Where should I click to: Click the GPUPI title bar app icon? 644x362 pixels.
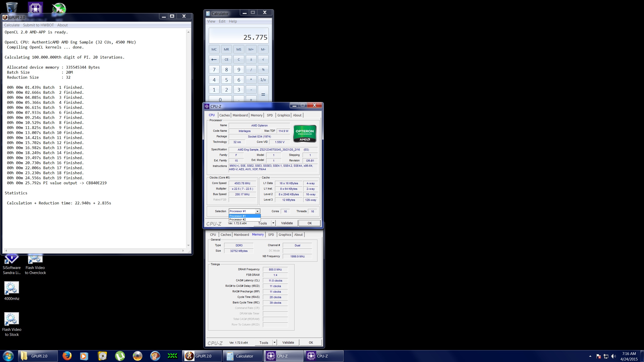[5, 17]
